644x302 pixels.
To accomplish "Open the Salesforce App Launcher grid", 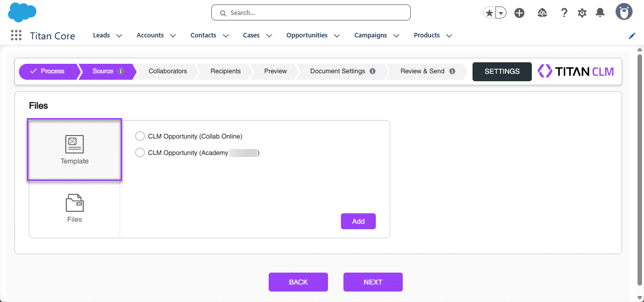I will click(15, 35).
